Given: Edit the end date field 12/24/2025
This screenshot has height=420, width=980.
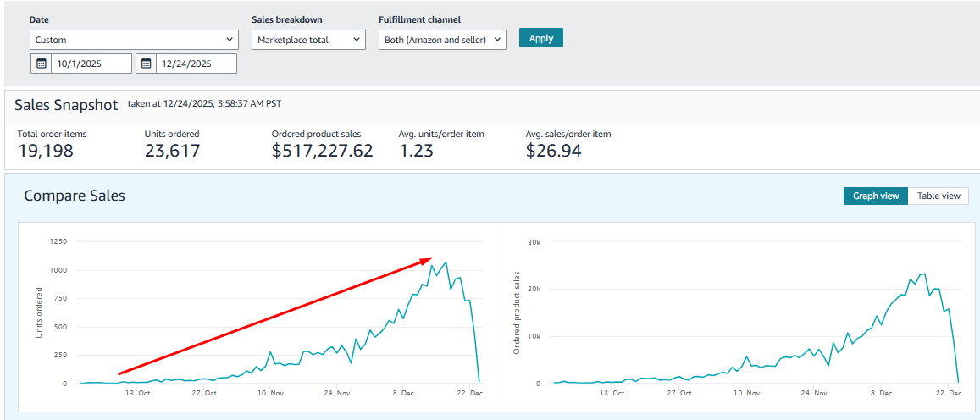Looking at the screenshot, I should 197,64.
